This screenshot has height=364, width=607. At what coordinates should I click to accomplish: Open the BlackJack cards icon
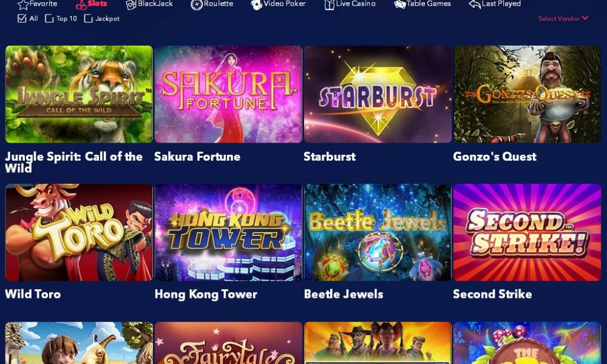[x=131, y=4]
